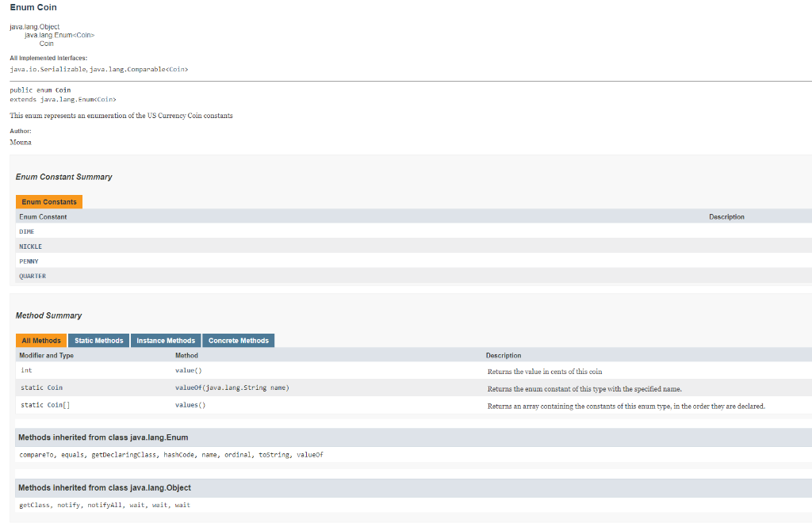Click the enum table Description column header
The image size is (812, 527).
726,217
